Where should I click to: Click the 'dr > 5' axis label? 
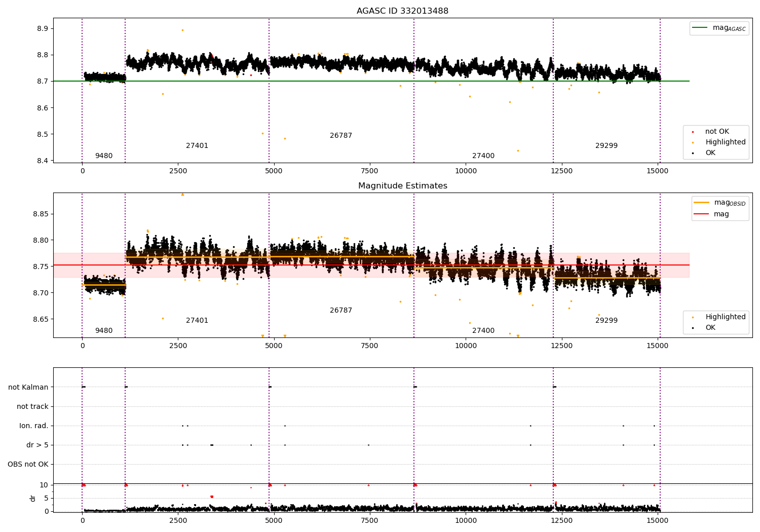[x=37, y=445]
